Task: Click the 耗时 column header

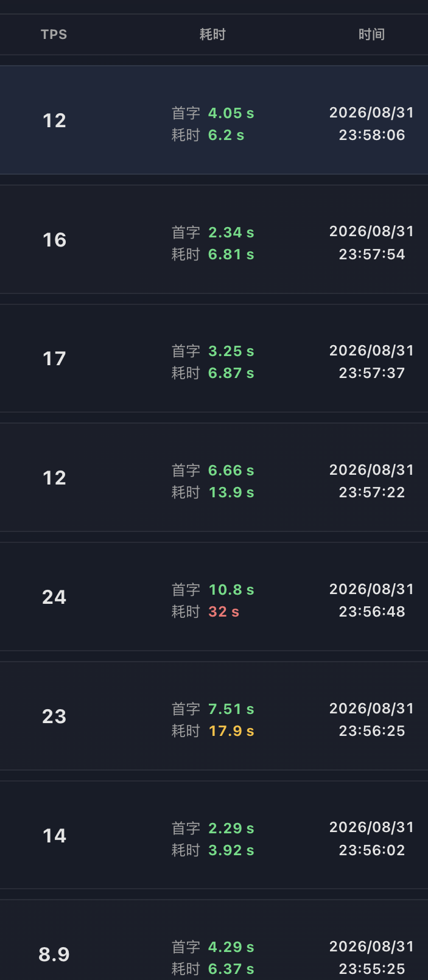Action: click(x=212, y=35)
